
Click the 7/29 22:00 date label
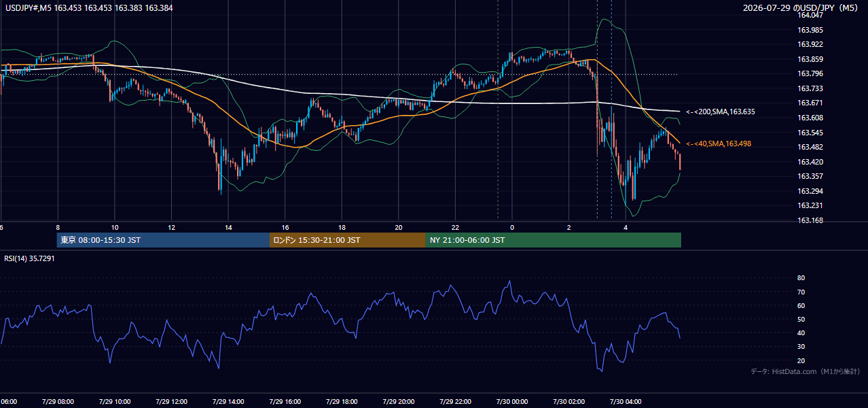pyautogui.click(x=455, y=402)
